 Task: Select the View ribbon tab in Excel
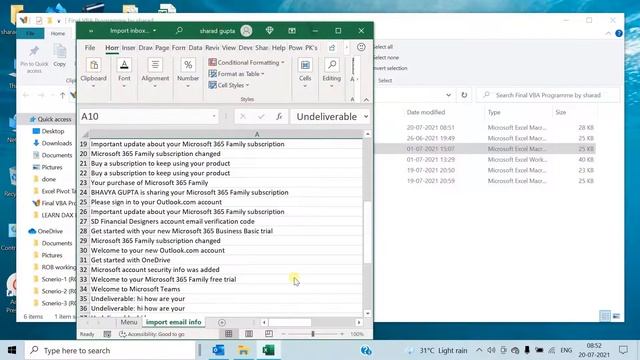(x=229, y=48)
